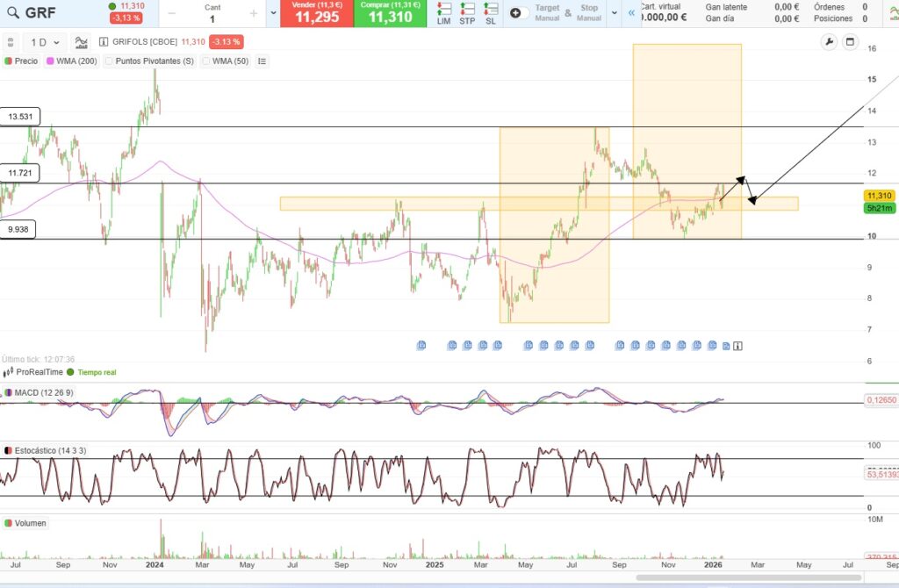Open the 1 D timeframe dropdown
The image size is (899, 588).
tap(45, 42)
